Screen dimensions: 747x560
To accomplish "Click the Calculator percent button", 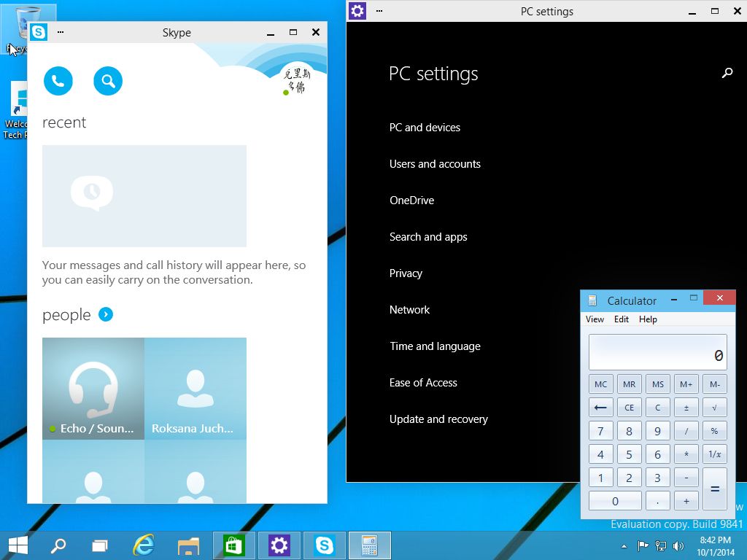I will click(715, 431).
